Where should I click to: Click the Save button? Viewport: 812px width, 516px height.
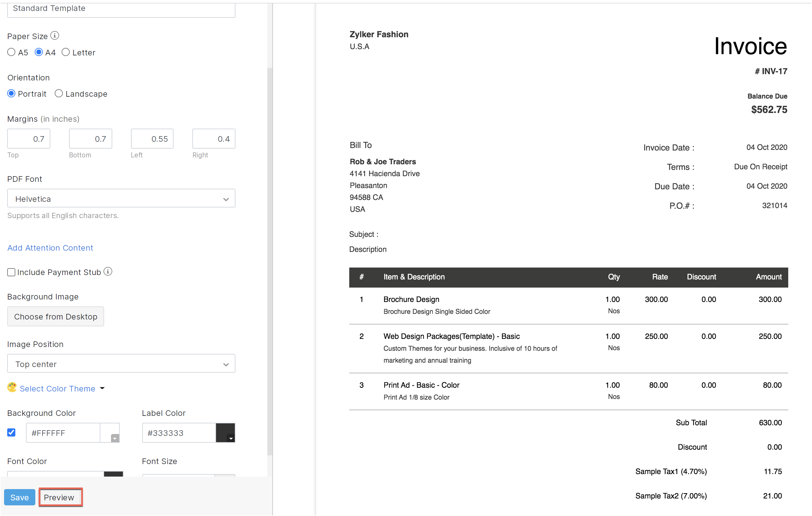(20, 498)
